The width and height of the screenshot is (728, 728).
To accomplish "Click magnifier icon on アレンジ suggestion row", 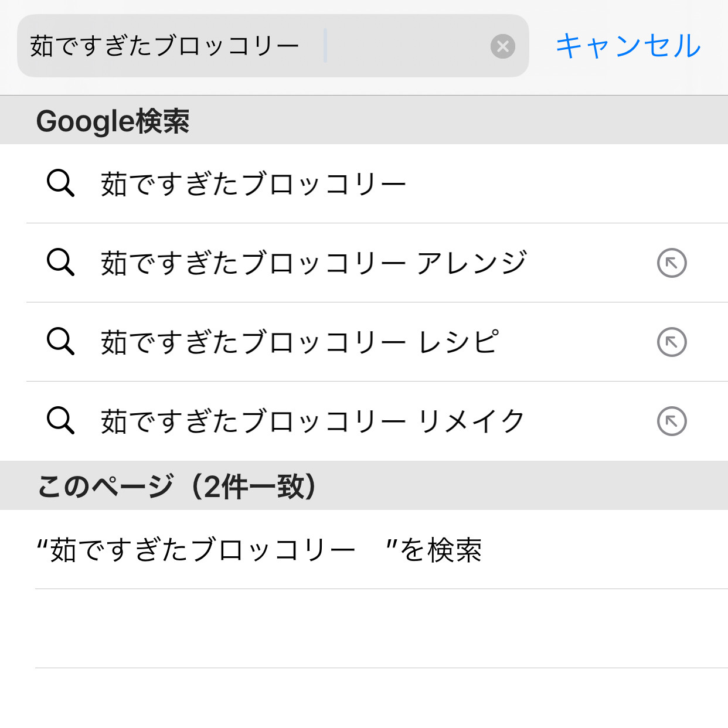I will (x=60, y=262).
